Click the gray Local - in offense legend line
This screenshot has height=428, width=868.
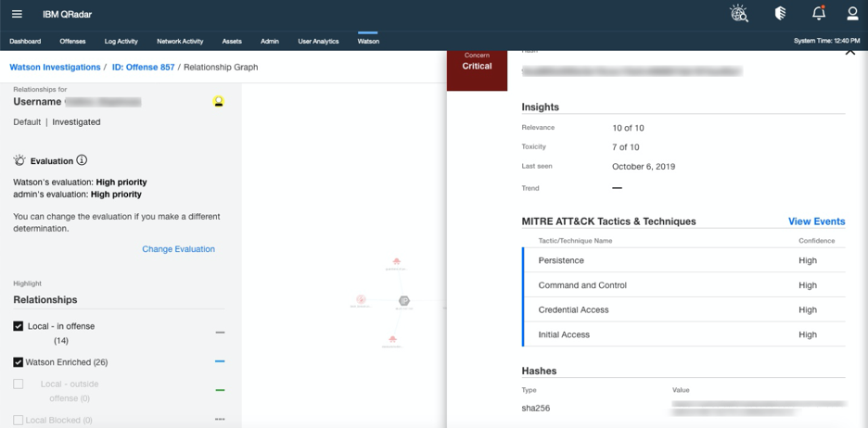(x=220, y=333)
